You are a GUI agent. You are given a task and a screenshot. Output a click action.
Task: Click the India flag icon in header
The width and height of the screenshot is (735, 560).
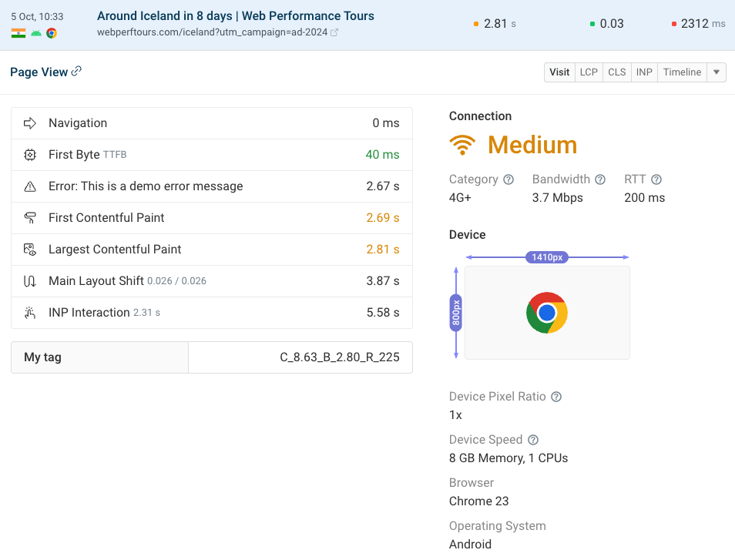[x=18, y=33]
